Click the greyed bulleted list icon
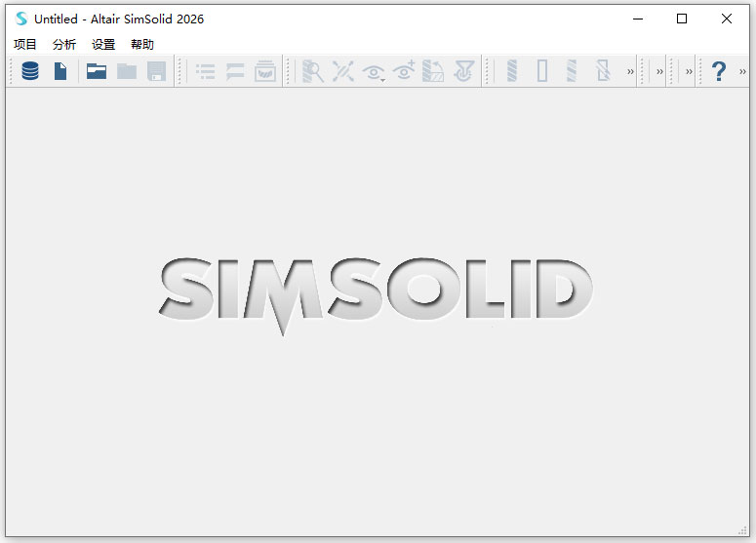Screen dimensions: 756x543 pos(206,71)
